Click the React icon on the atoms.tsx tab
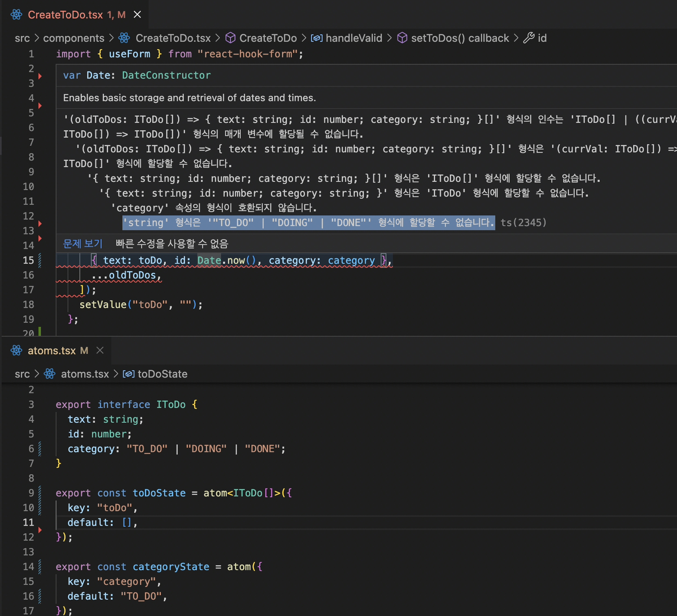Image resolution: width=677 pixels, height=616 pixels. click(x=16, y=350)
